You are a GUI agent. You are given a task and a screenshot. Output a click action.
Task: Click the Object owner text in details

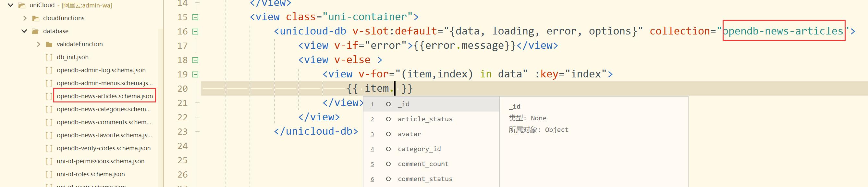pyautogui.click(x=556, y=130)
